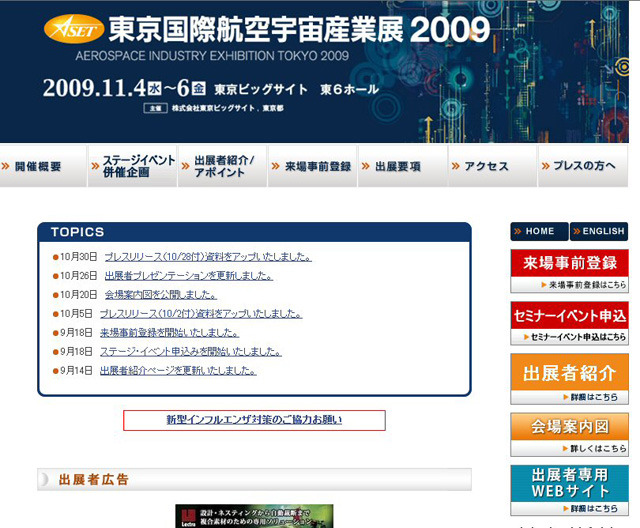Image resolution: width=640 pixels, height=528 pixels.
Task: Click the orange chevron beside 開催概要
Action: [6, 166]
